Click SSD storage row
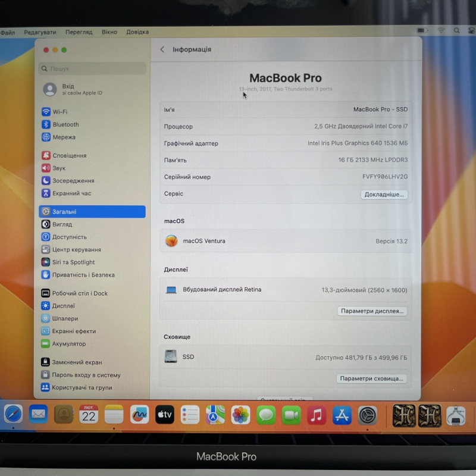Screen dimensions: 476x476 pos(286,358)
